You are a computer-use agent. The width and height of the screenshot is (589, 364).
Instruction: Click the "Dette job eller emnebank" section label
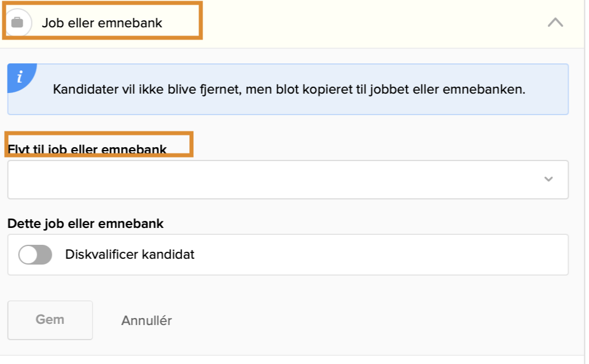point(86,223)
